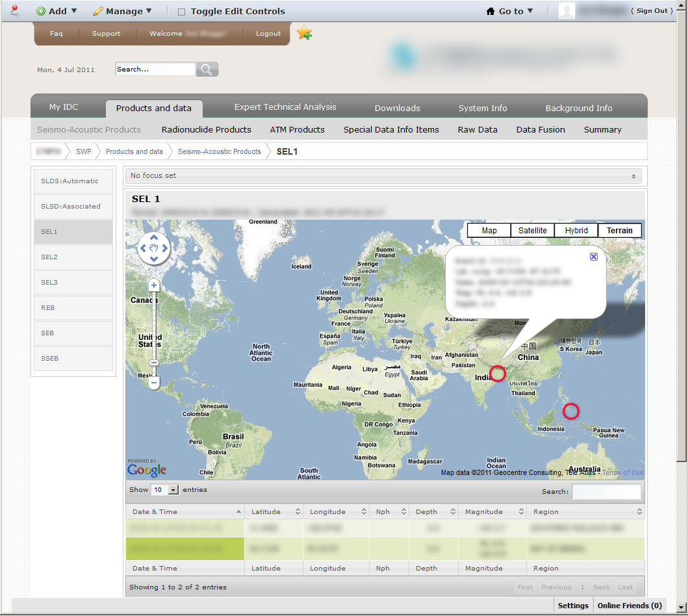This screenshot has width=688, height=616.
Task: Sort table by Magnitude header arrows
Action: [521, 511]
